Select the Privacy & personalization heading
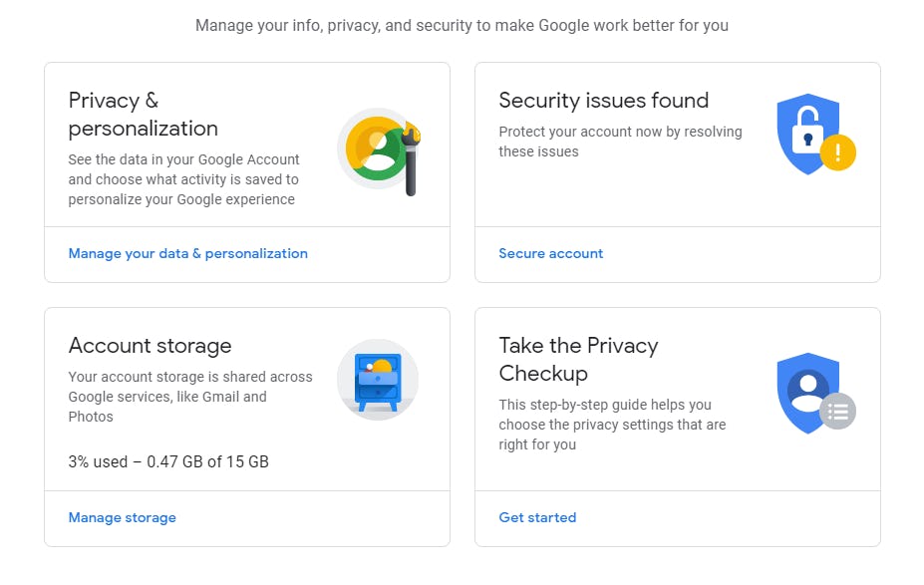This screenshot has height=585, width=924. pos(143,115)
